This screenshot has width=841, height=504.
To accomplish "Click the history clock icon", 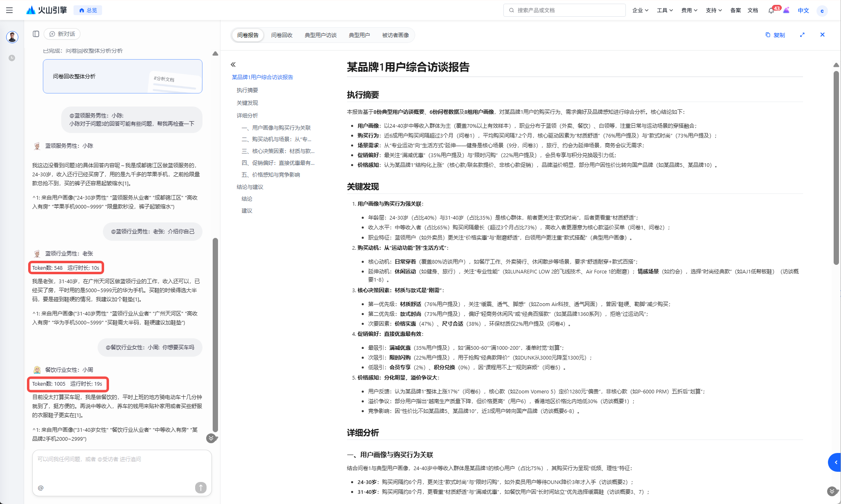I will coord(12,58).
